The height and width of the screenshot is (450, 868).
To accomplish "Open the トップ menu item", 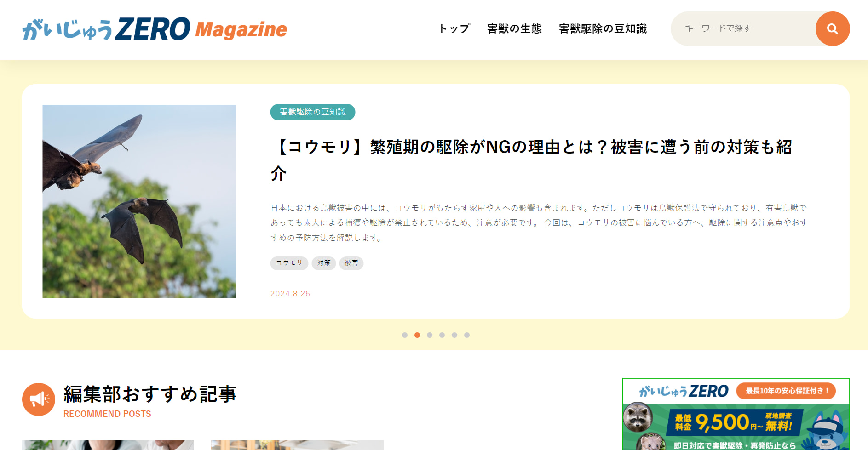I will tap(454, 28).
